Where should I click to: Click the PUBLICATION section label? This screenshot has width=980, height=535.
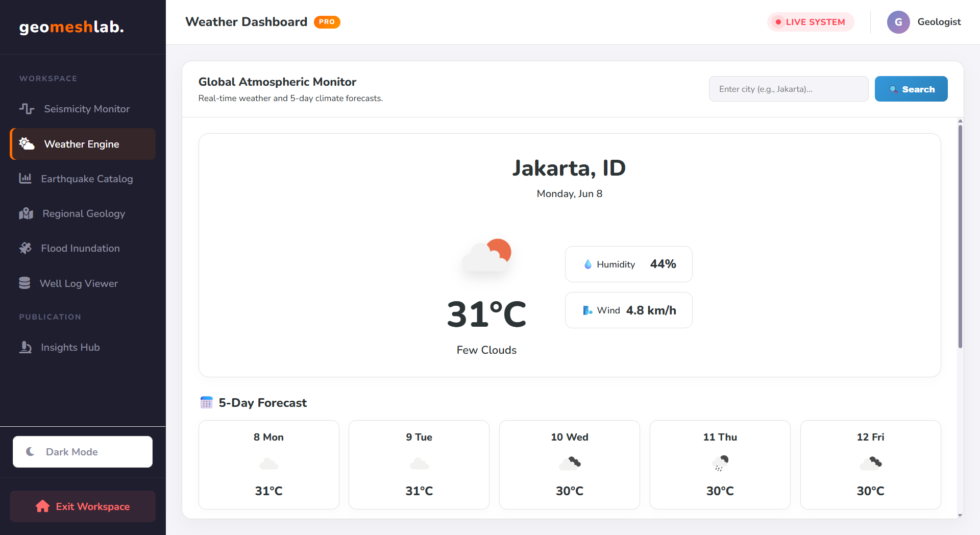(50, 317)
